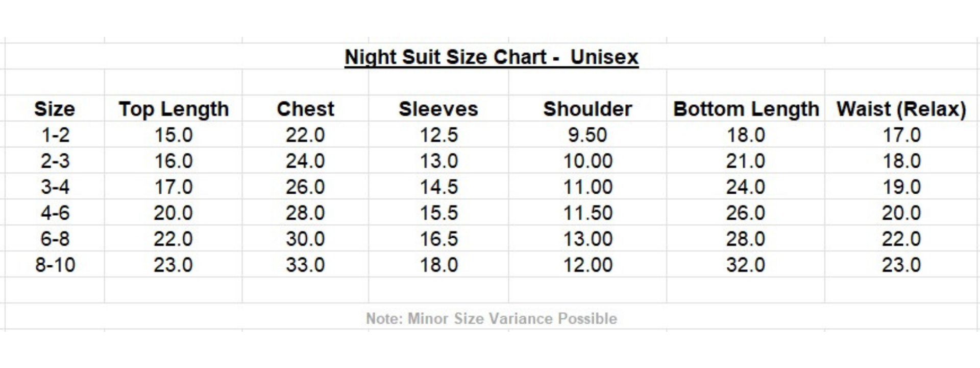Click the Night Suit Size Chart title
Screen dimensions: 980x368
point(491,57)
